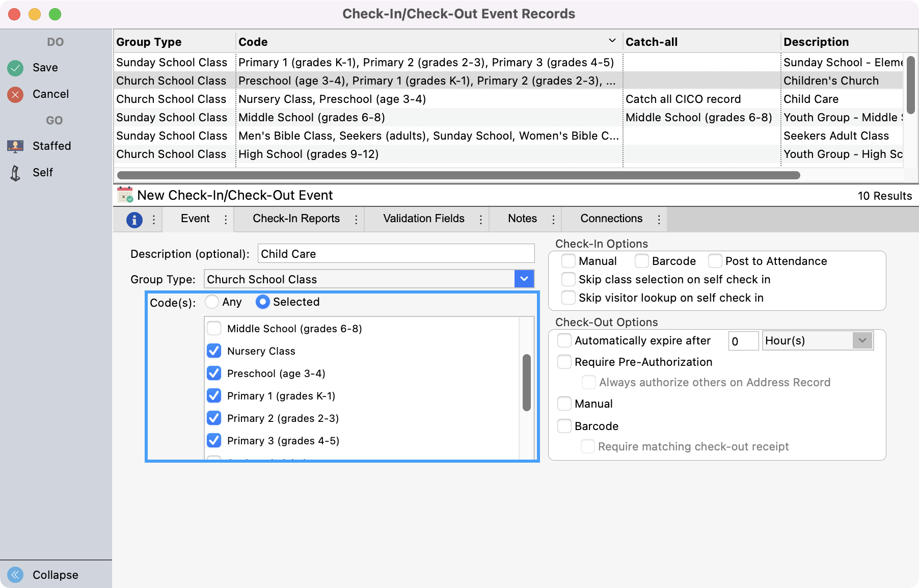Open the Notes tab's three-dot menu
This screenshot has width=919, height=588.
[553, 219]
